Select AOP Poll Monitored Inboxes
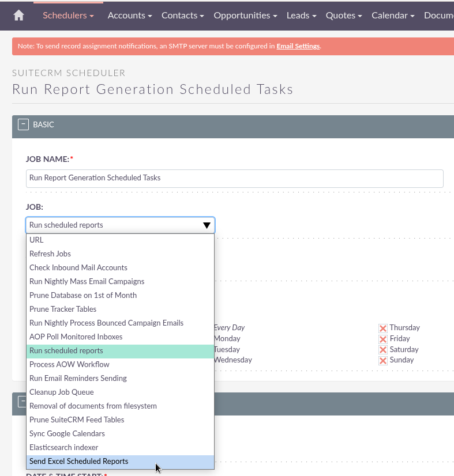This screenshot has height=476, width=454. coord(120,337)
